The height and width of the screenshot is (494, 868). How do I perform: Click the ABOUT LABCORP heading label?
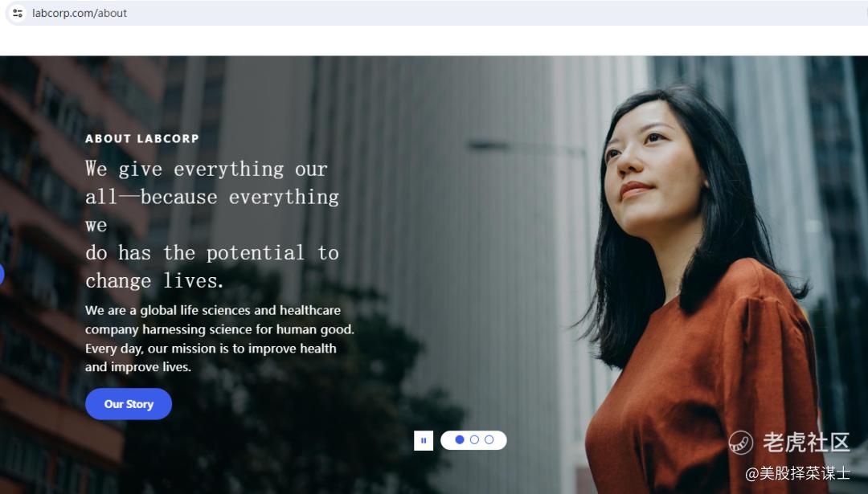[141, 139]
